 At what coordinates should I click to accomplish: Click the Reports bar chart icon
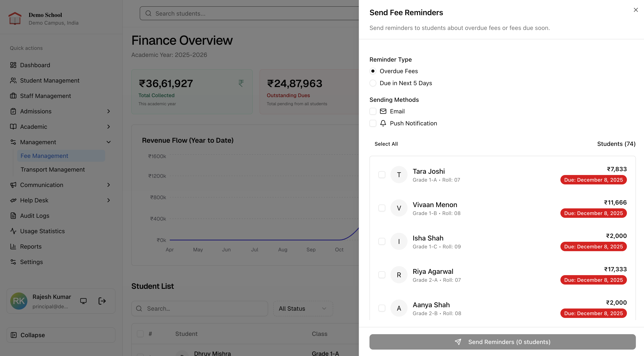click(x=13, y=246)
